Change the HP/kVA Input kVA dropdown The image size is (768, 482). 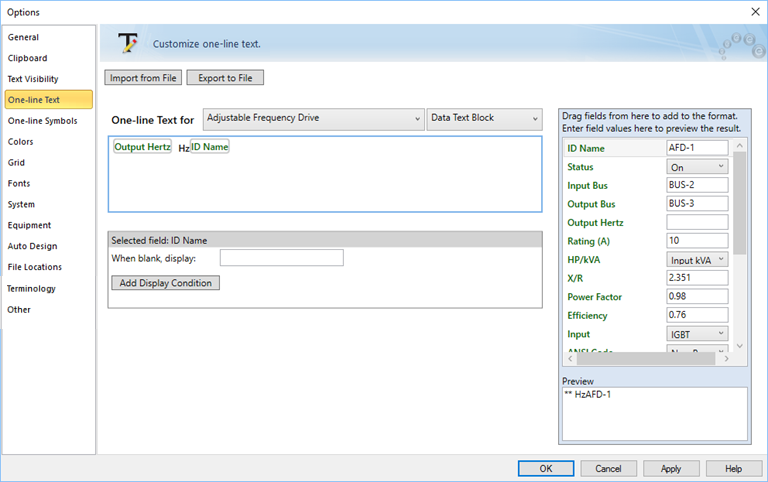[697, 260]
